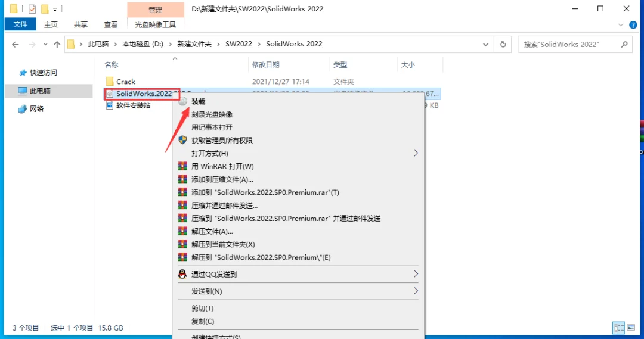Choose 解压到当前文件夹(X)
644x339 pixels.
[298, 245]
